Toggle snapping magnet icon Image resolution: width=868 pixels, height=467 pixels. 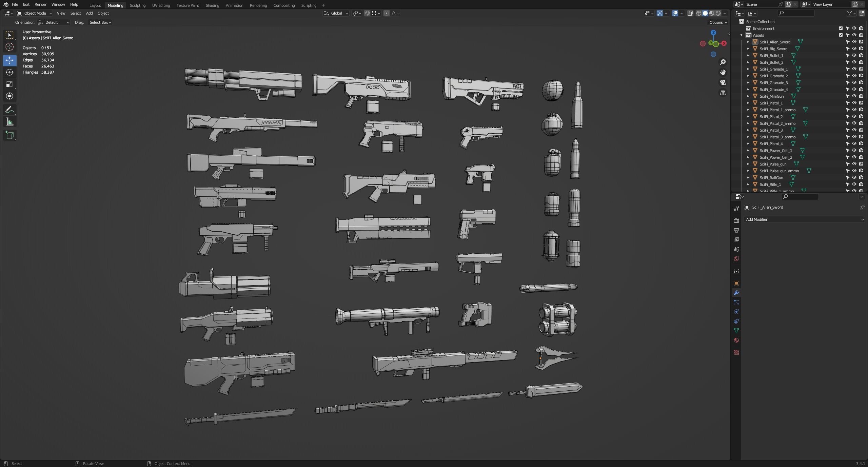(x=367, y=13)
